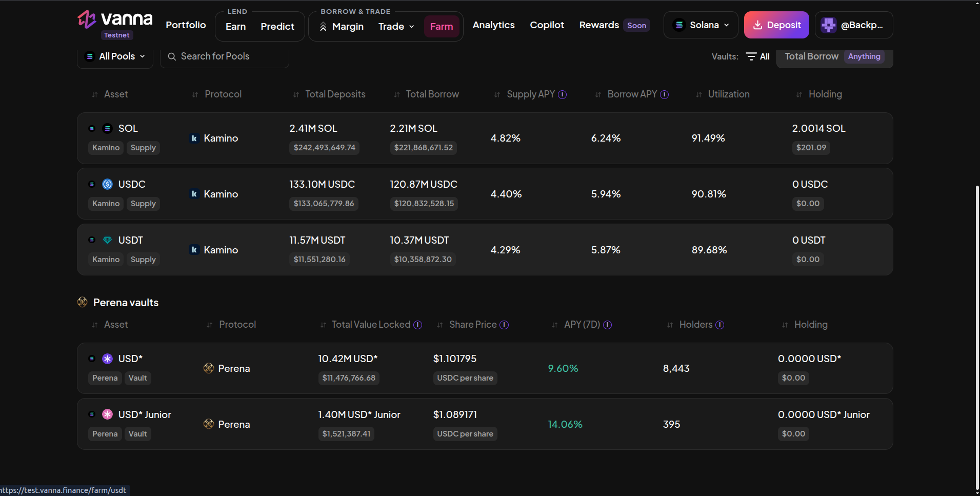Click the Share Price info icon
This screenshot has height=496, width=980.
click(x=504, y=325)
